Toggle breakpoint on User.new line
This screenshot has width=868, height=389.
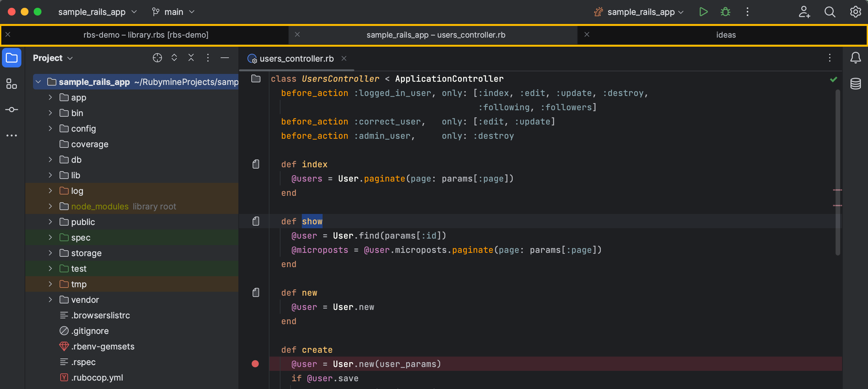click(255, 364)
